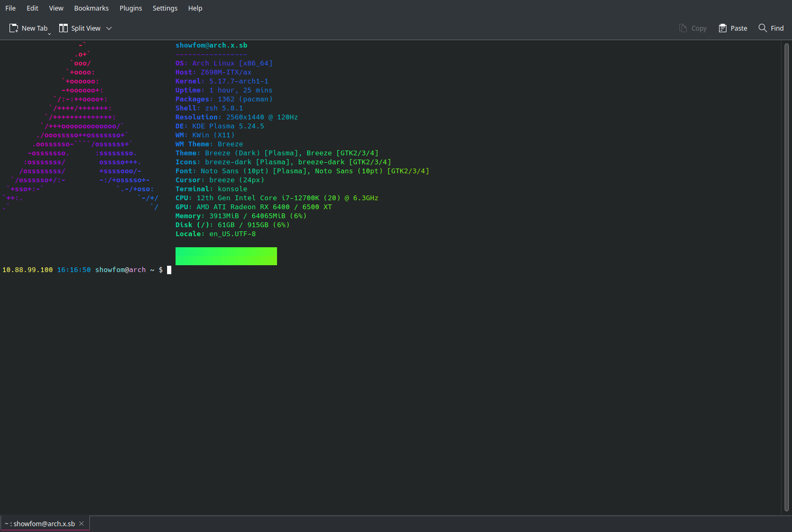Click the Copy toolbar icon
The image size is (792, 532).
[683, 28]
